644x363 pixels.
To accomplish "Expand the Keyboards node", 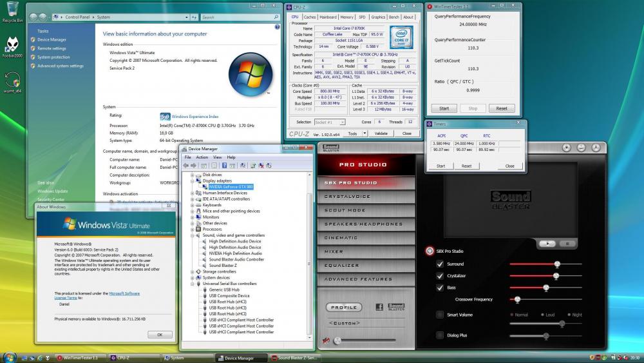I will tap(192, 205).
